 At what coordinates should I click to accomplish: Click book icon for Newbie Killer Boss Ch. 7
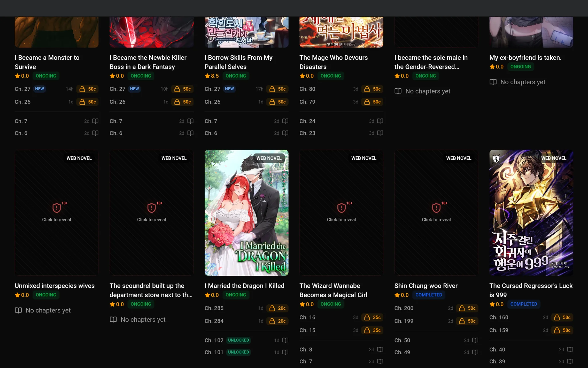point(190,121)
